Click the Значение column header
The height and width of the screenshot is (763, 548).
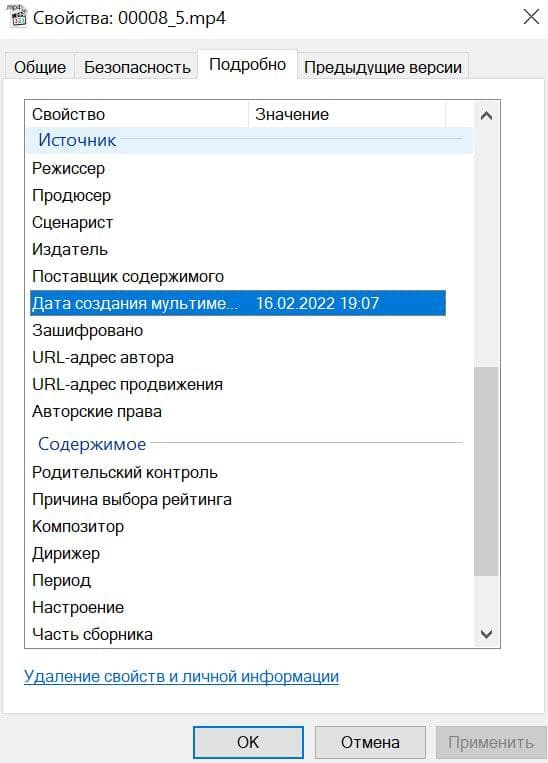tap(347, 114)
